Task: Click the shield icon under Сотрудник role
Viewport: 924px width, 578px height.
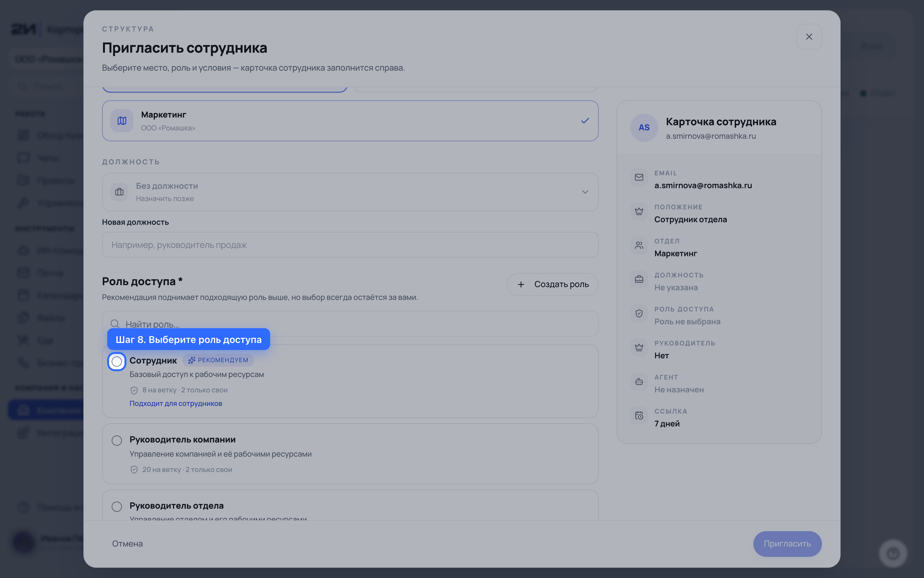Action: [x=134, y=390]
